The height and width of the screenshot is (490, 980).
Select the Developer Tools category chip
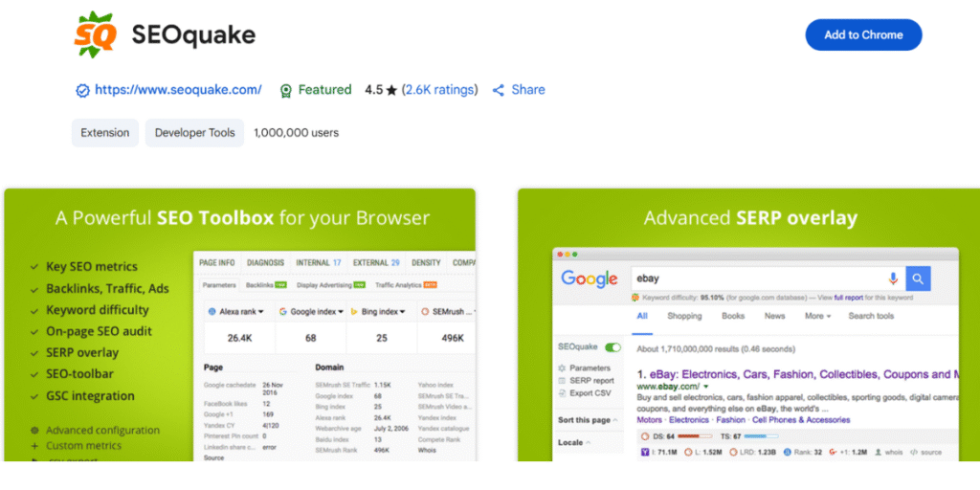195,132
